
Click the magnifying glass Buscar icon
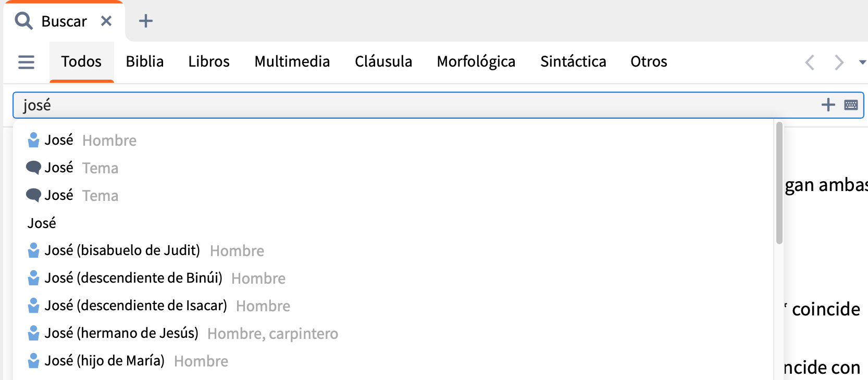click(23, 21)
